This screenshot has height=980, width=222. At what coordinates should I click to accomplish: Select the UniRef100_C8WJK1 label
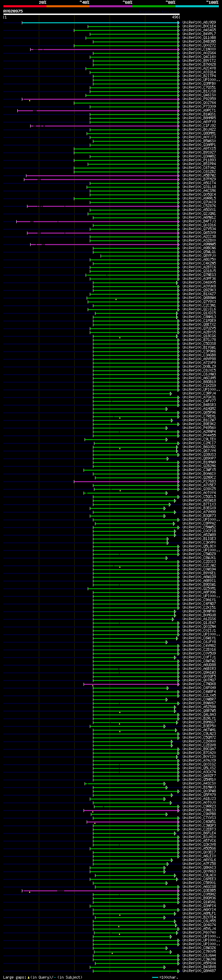[x=199, y=558]
